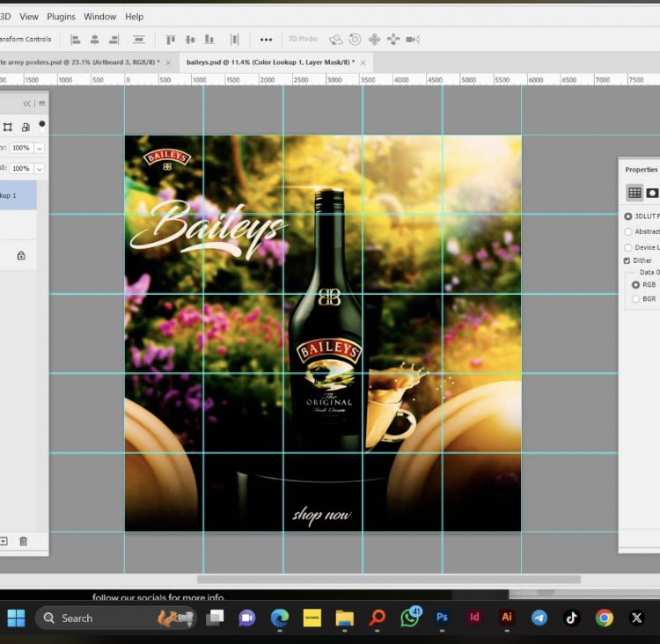Collapse the Layers panel with double chevron
The width and height of the screenshot is (660, 644).
27,103
